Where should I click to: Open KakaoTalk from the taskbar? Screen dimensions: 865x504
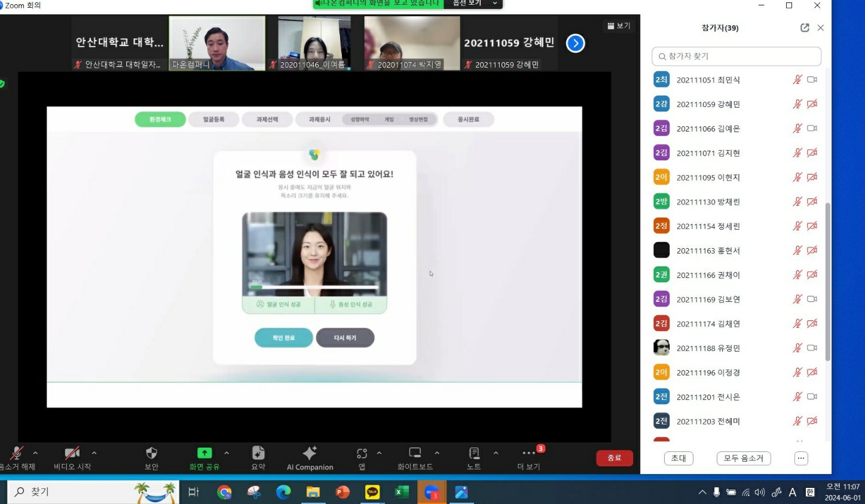(372, 492)
